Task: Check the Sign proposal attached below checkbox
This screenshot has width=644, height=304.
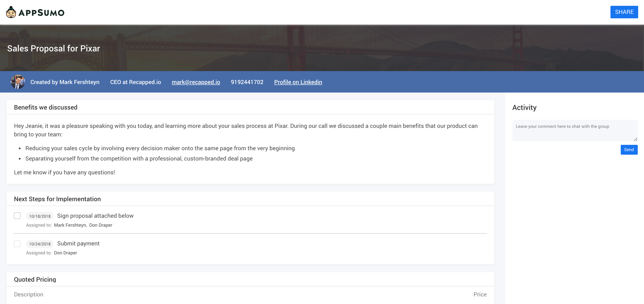Action: tap(17, 216)
